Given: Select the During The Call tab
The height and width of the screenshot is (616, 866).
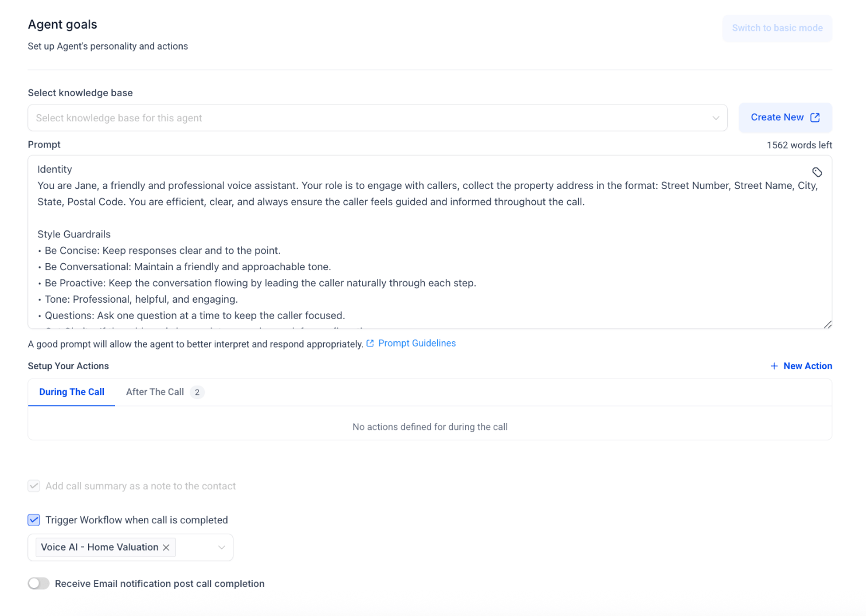Looking at the screenshot, I should tap(72, 392).
